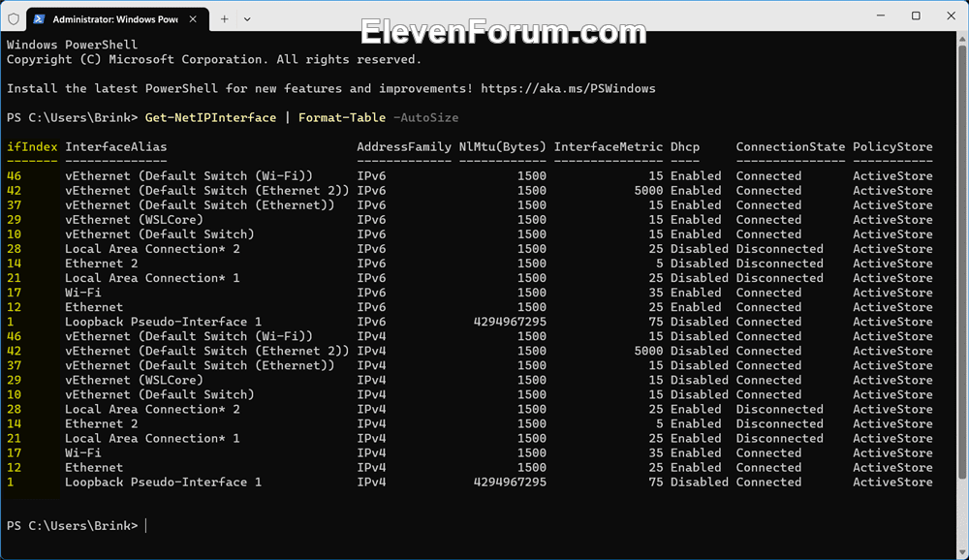Open a new tab with the plus button

[225, 19]
